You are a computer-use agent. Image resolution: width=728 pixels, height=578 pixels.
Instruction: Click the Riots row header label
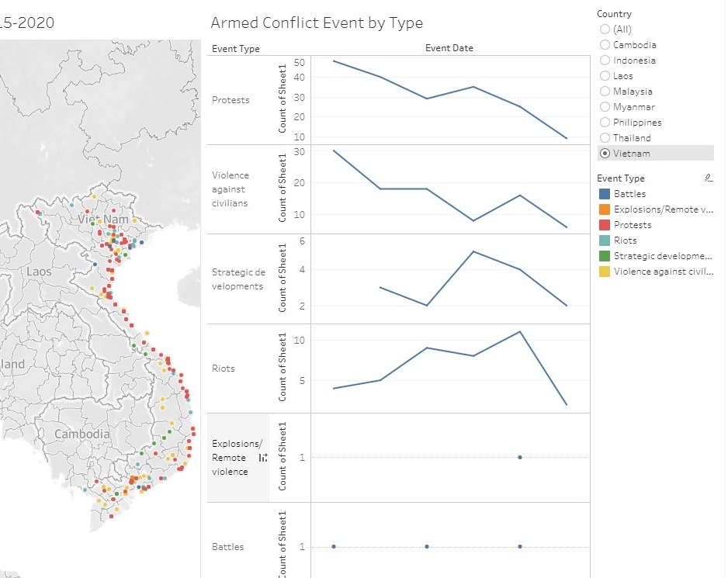coord(223,369)
